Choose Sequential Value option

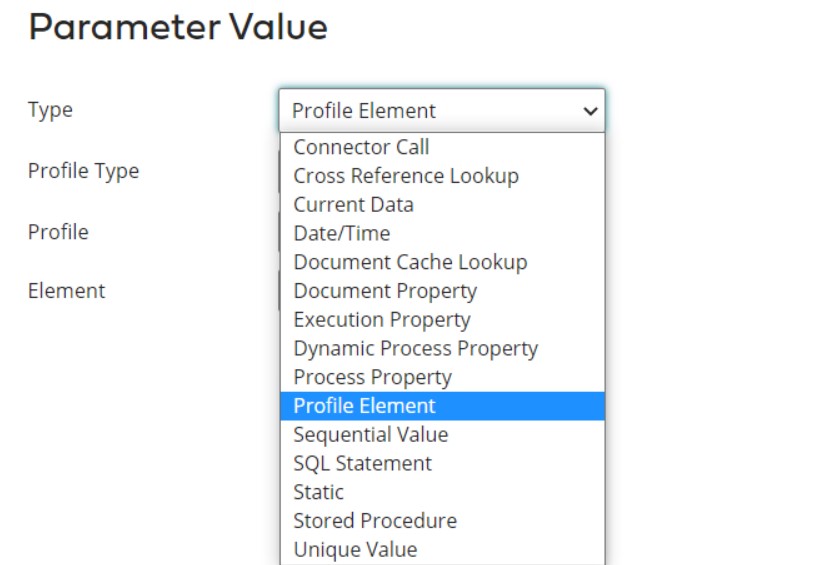coord(371,435)
